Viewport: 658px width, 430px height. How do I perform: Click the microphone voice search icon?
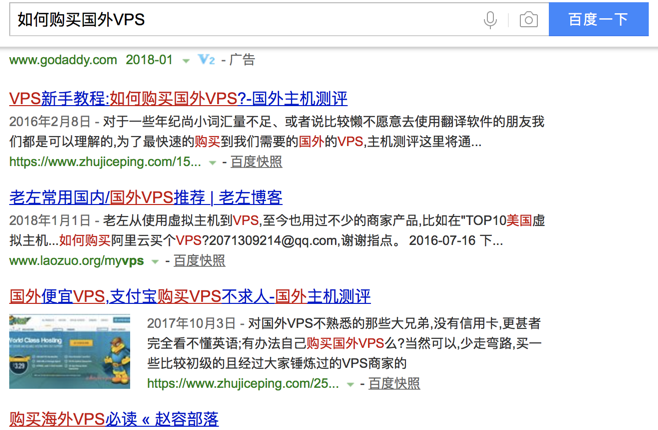[x=490, y=19]
